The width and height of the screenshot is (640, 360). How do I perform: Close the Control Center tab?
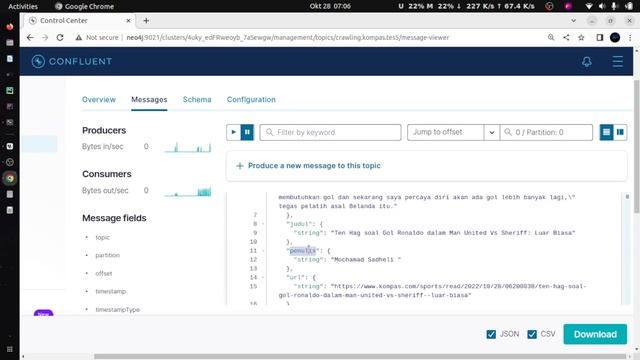tap(128, 20)
